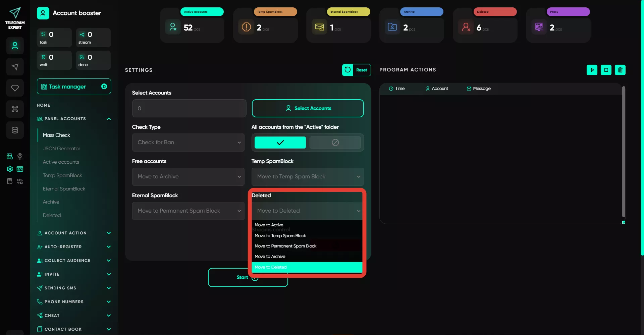
Task: Clear the program actions log with trash icon
Action: 620,70
